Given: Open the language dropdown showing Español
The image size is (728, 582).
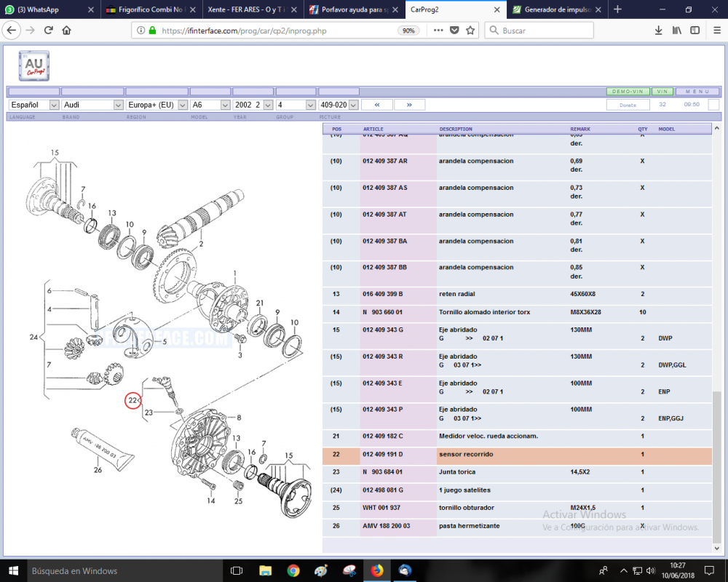Looking at the screenshot, I should (34, 105).
